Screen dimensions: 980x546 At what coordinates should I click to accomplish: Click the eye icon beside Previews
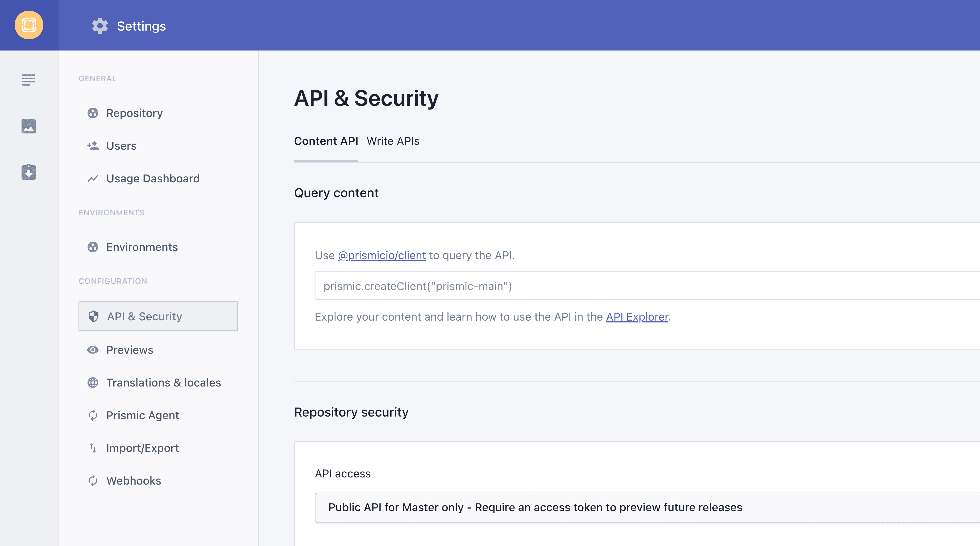point(93,350)
